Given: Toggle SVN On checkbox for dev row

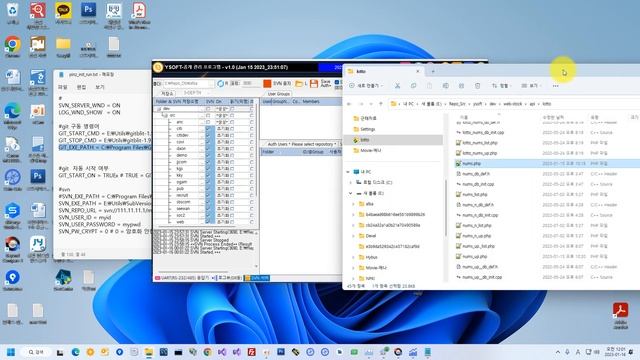Looking at the screenshot, I should pos(208,109).
